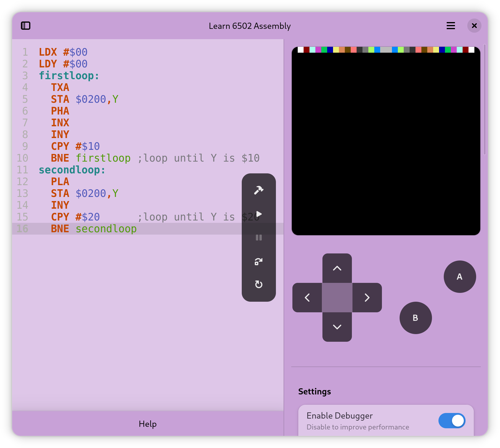Reset the emulator with reload icon

tap(259, 285)
